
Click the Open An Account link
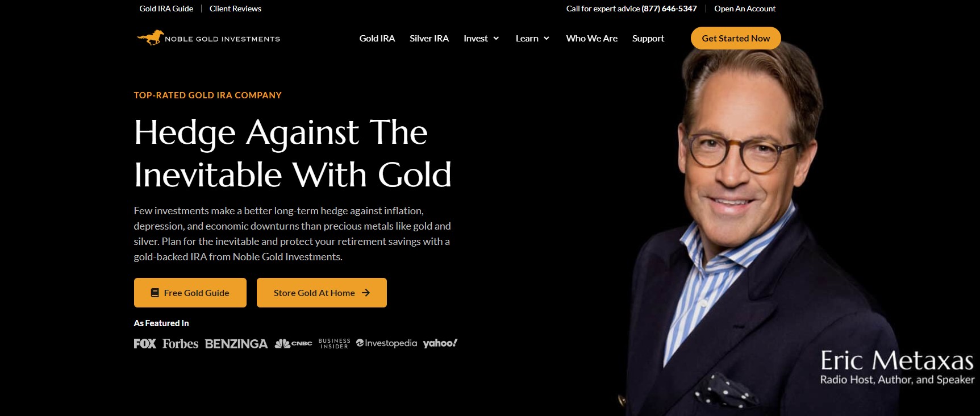click(x=745, y=9)
